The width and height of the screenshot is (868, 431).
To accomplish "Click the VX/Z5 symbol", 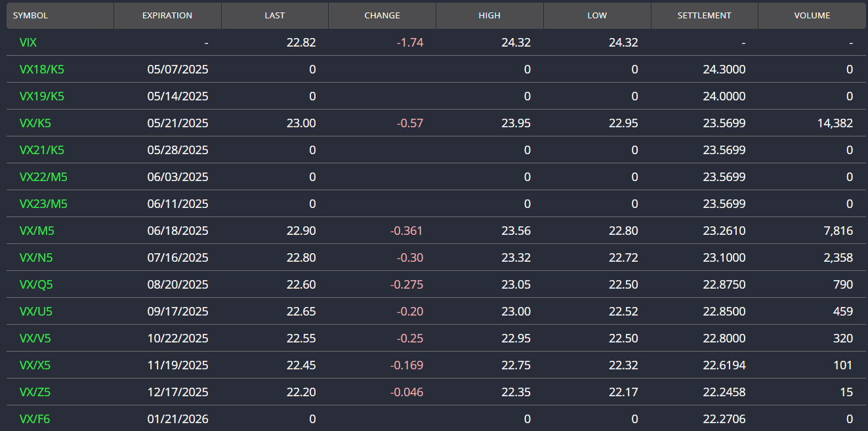I will tap(35, 392).
